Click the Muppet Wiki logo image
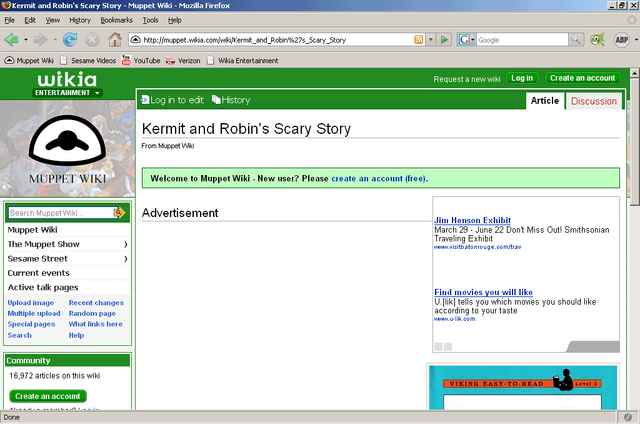 67,149
